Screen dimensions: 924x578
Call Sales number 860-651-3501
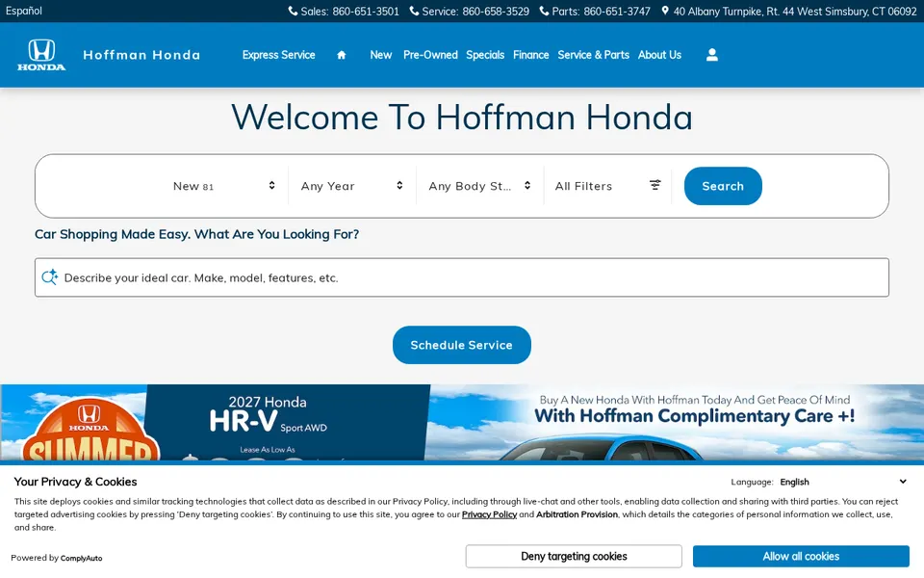click(x=366, y=12)
